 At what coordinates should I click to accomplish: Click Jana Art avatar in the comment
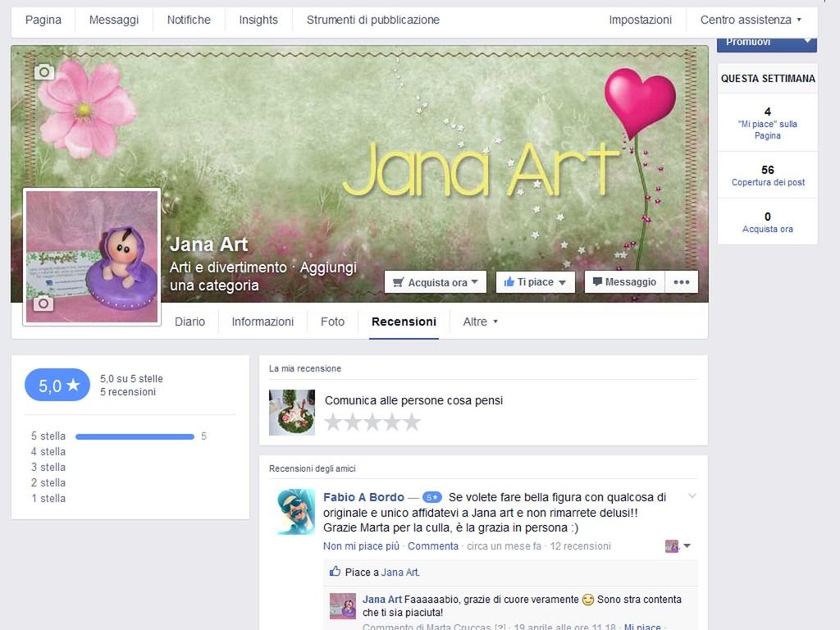tap(342, 606)
